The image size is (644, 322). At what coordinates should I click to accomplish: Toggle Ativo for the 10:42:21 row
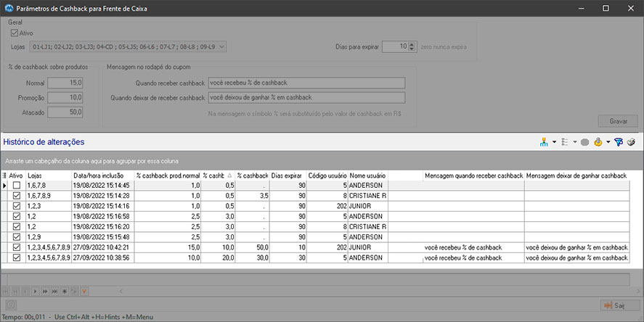[x=17, y=247]
